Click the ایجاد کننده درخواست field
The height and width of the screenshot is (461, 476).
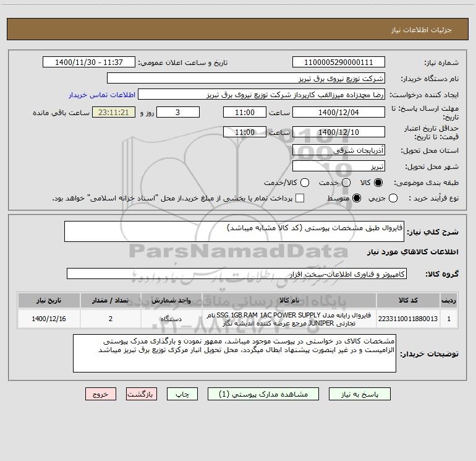[x=261, y=95]
